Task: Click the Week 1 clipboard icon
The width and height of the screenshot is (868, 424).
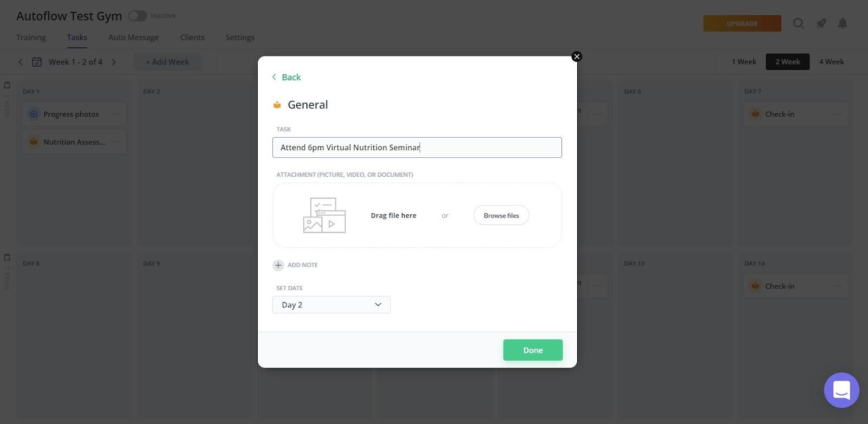Action: (x=7, y=85)
